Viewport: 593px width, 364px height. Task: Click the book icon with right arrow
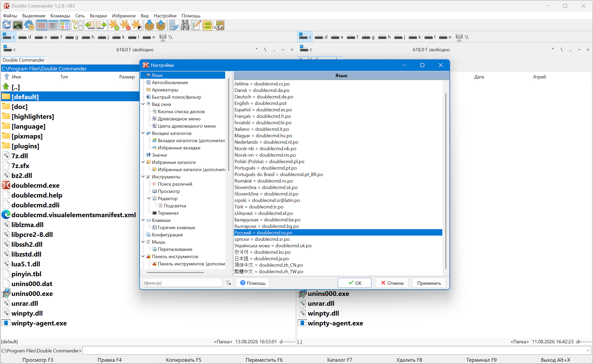(101, 25)
